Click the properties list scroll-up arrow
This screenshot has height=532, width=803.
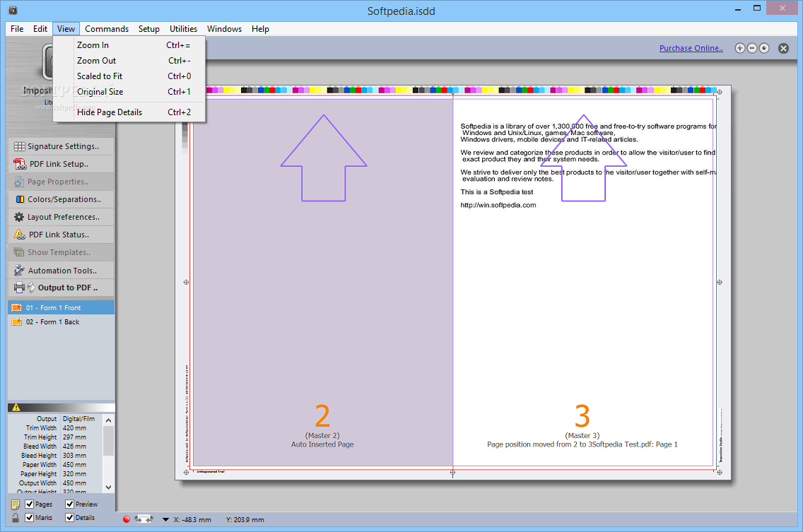(109, 420)
